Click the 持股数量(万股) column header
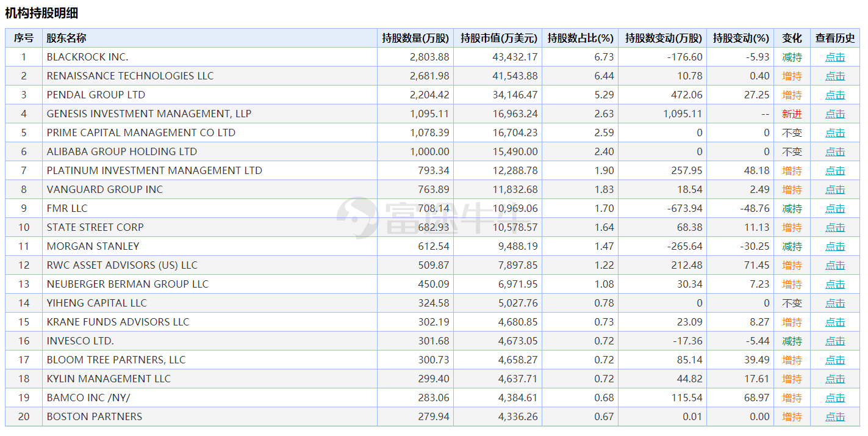 415,38
